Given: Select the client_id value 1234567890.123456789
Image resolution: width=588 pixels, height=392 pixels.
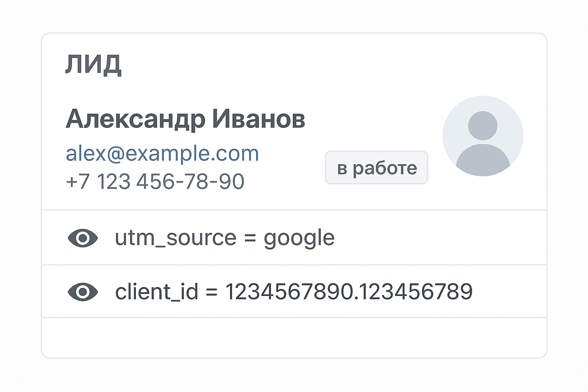Looking at the screenshot, I should click(348, 292).
